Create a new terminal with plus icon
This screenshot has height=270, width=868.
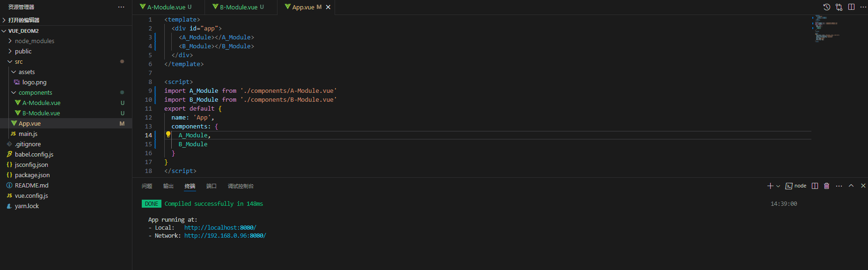[x=770, y=186]
